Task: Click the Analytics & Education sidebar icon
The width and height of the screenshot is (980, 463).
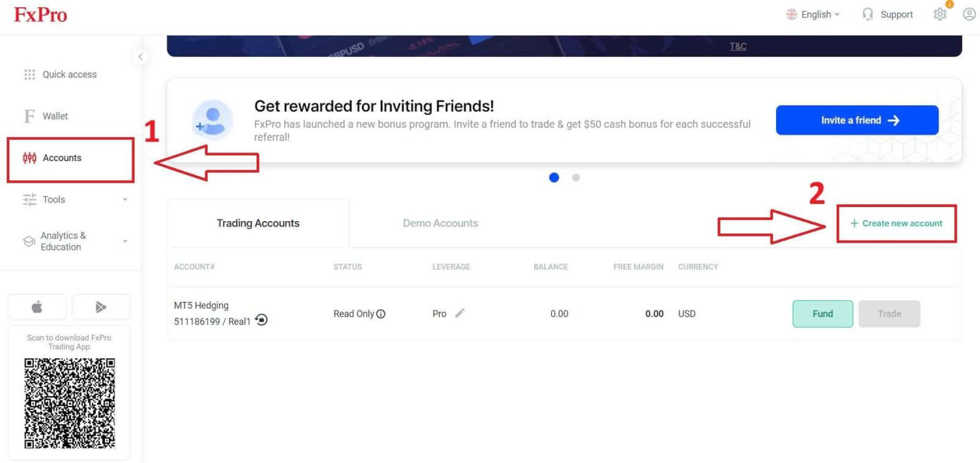Action: tap(28, 241)
